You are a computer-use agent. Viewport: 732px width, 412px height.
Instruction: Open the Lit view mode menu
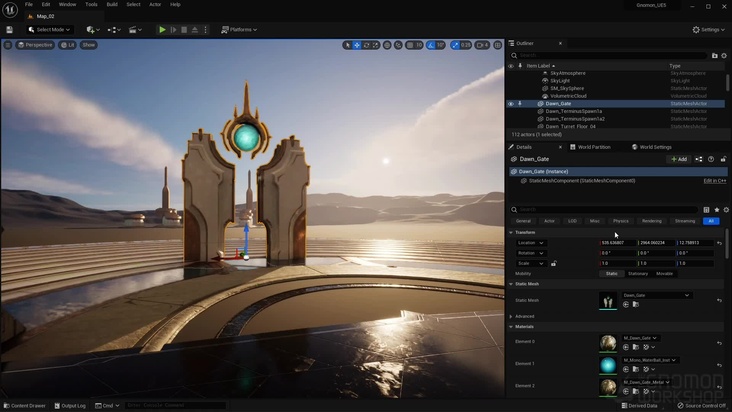pyautogui.click(x=68, y=45)
